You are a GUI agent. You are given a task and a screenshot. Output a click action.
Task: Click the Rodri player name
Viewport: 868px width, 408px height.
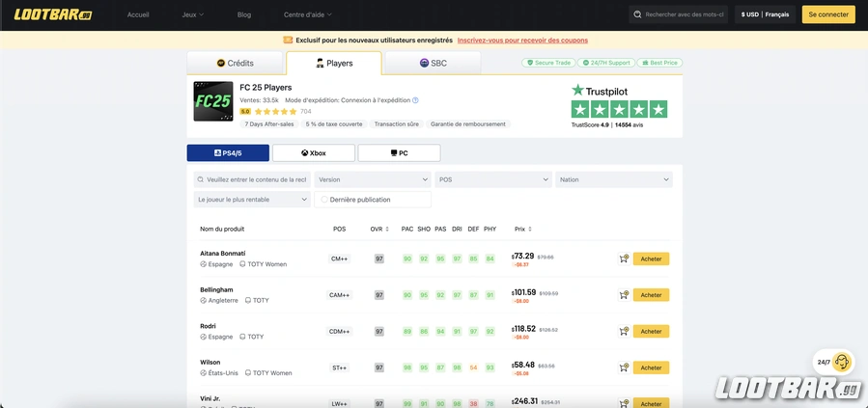209,326
